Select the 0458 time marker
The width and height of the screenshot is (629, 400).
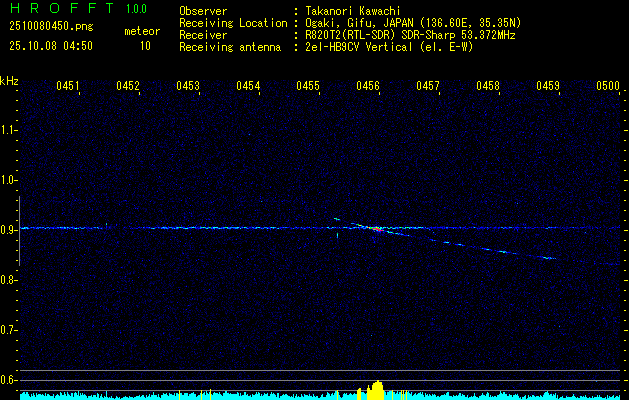coord(488,87)
